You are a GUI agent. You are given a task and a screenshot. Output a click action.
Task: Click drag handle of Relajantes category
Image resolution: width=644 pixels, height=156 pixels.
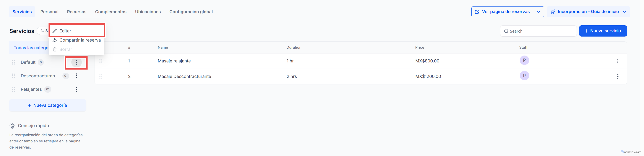pyautogui.click(x=14, y=89)
